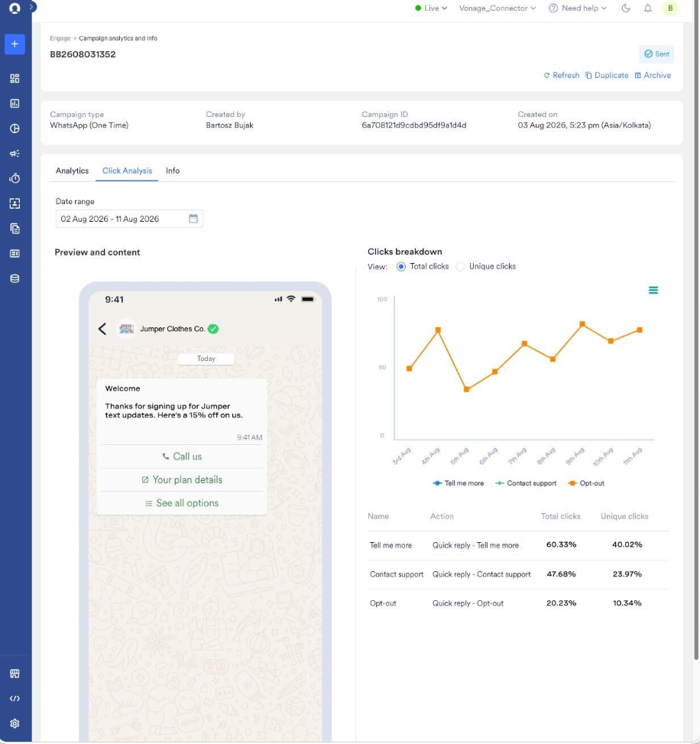Toggle the Contact support legend series
The image size is (700, 744).
click(x=526, y=483)
